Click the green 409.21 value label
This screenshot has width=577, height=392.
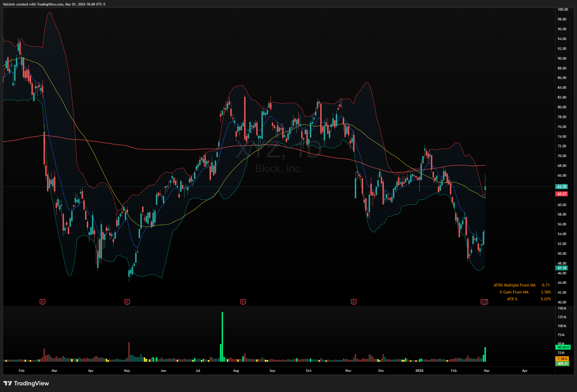(562, 364)
